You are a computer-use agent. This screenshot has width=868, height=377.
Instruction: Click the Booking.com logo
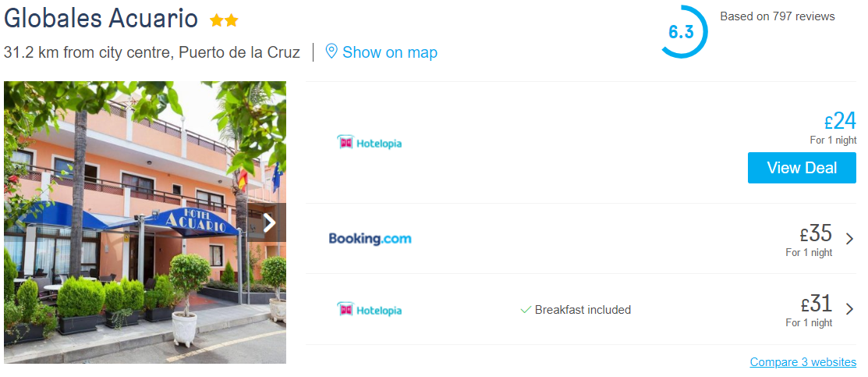[x=370, y=239]
